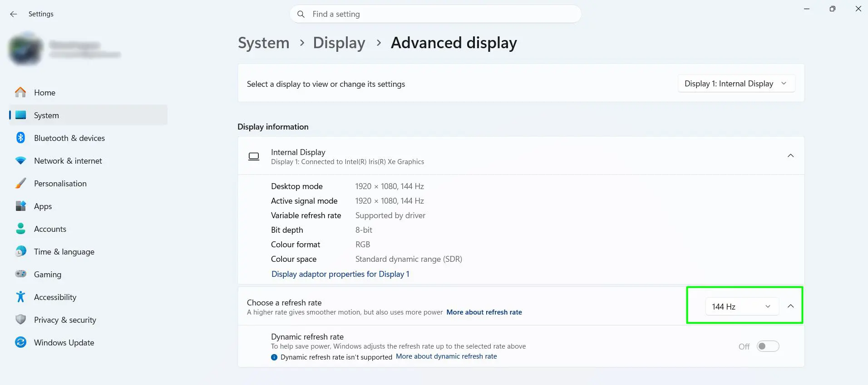Click the Accounts person icon
Viewport: 868px width, 385px height.
pos(20,229)
